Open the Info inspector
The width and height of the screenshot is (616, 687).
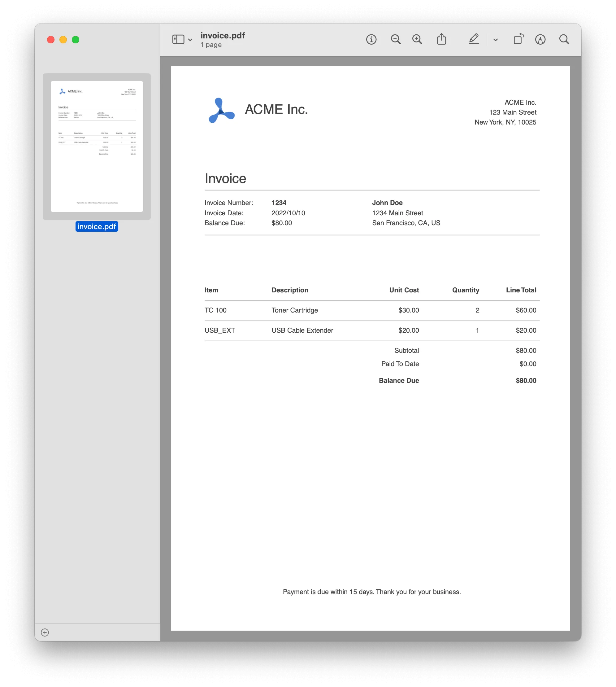pyautogui.click(x=371, y=39)
